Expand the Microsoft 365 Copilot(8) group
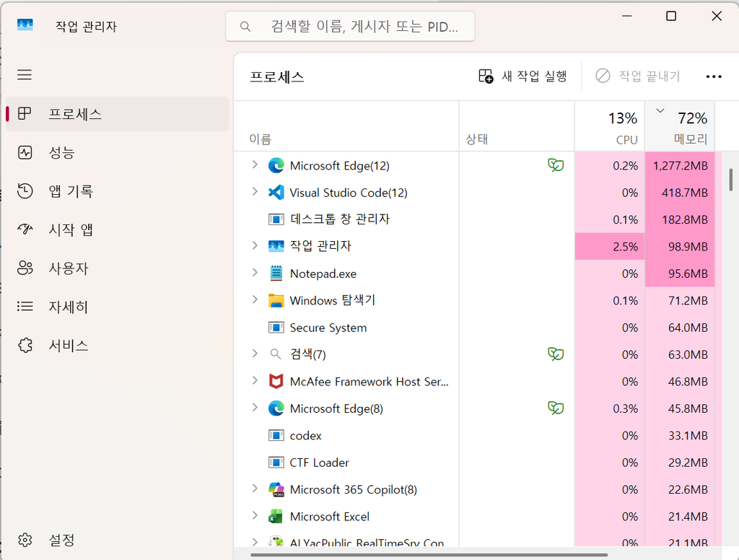This screenshot has width=739, height=560. 255,489
